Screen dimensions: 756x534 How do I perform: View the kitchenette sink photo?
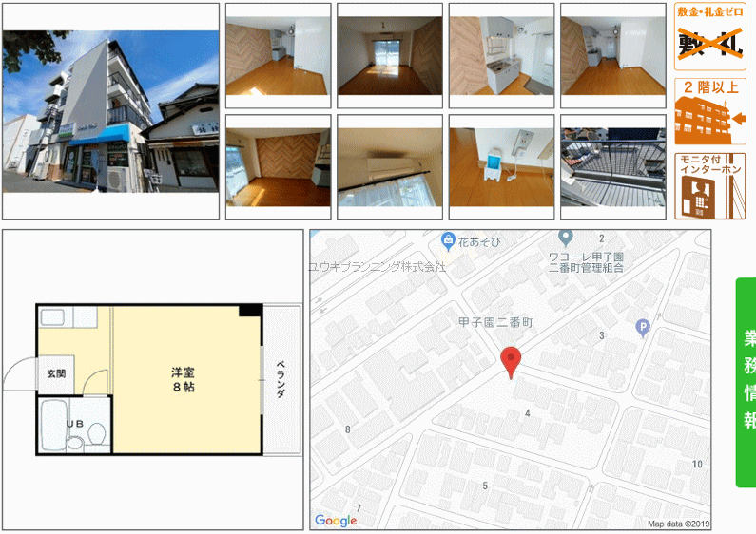point(501,56)
